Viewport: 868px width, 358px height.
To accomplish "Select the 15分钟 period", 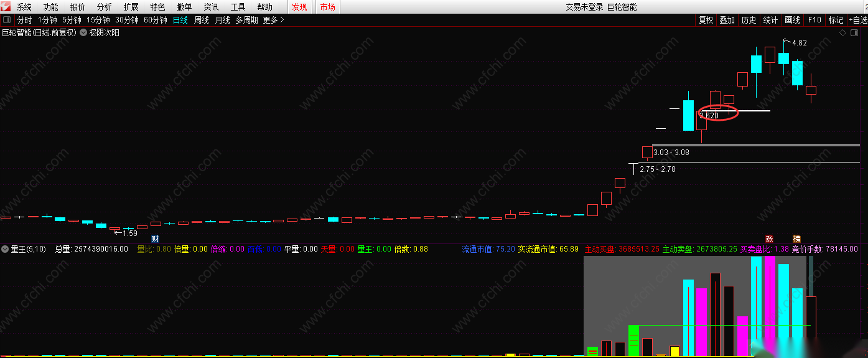I will pos(98,20).
